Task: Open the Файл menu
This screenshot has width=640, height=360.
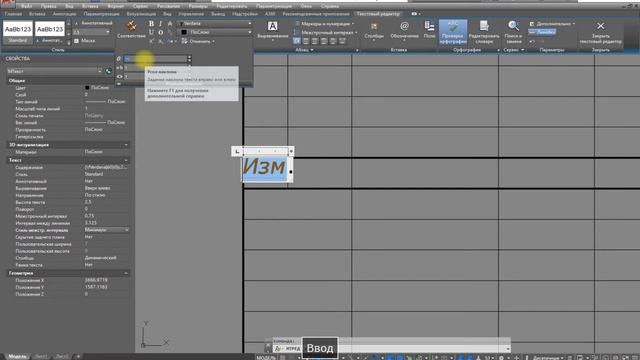Action: tap(26, 6)
